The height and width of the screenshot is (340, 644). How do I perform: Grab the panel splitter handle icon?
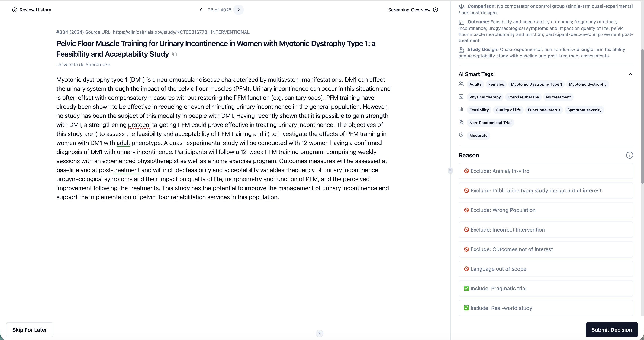450,171
